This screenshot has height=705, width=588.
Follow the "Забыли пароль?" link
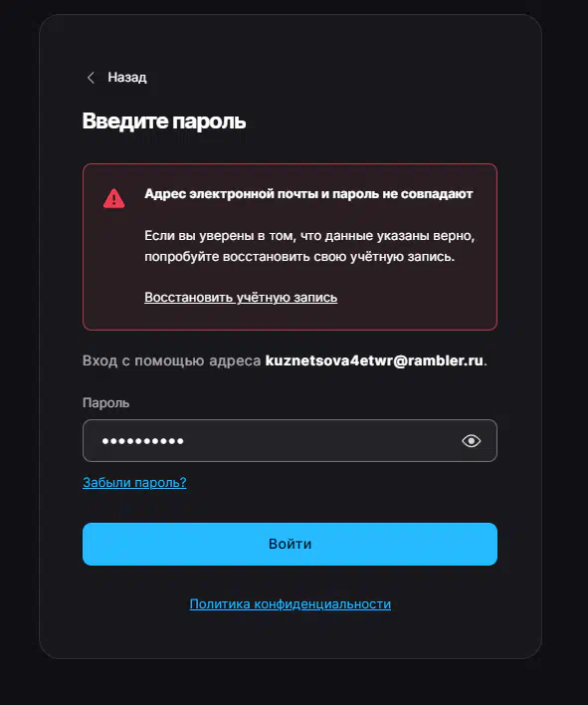[x=134, y=482]
